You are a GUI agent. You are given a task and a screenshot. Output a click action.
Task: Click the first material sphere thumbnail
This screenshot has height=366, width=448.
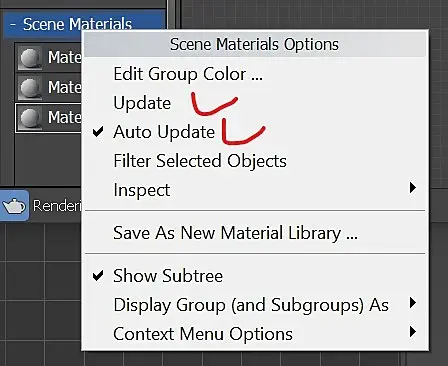tap(30, 58)
